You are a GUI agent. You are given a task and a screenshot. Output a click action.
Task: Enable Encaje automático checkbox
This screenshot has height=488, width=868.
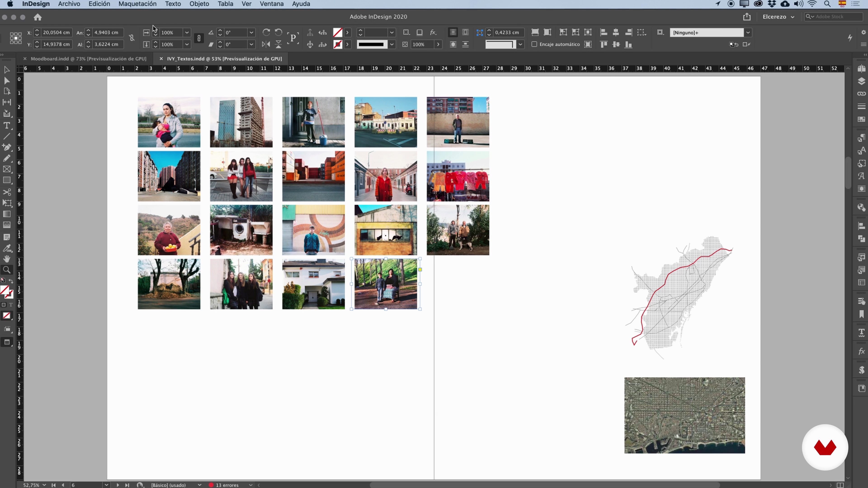(534, 44)
